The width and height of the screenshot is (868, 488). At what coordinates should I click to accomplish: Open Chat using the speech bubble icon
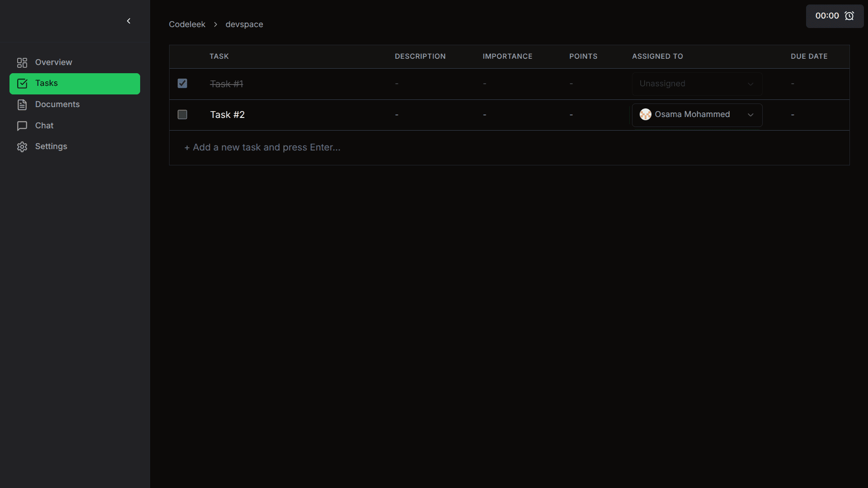tap(22, 126)
